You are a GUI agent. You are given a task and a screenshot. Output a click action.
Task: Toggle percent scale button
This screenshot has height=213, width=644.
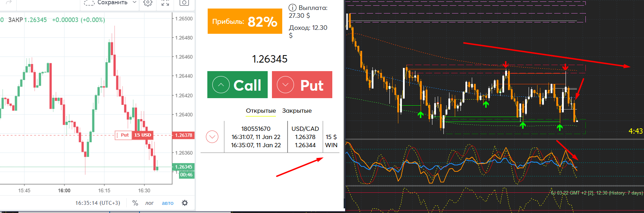(135, 203)
